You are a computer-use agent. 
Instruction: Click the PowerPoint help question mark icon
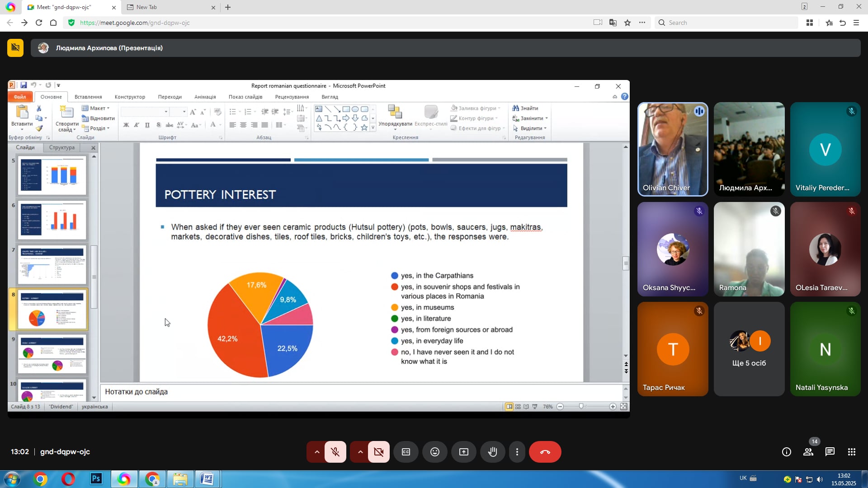tap(625, 97)
